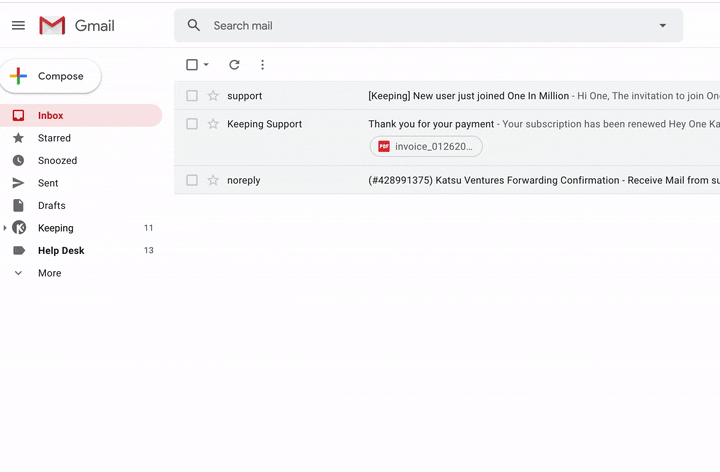The height and width of the screenshot is (472, 720).
Task: Expand More in the sidebar
Action: [x=49, y=273]
